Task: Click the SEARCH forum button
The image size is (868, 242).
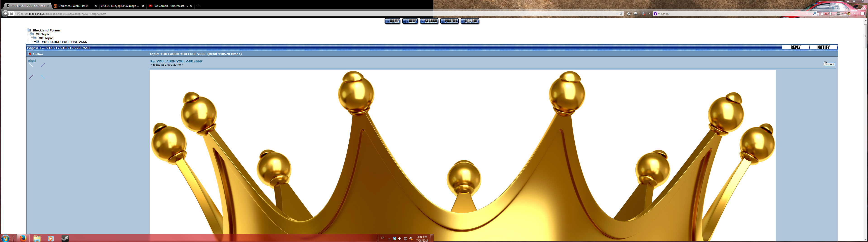Action: click(x=429, y=21)
